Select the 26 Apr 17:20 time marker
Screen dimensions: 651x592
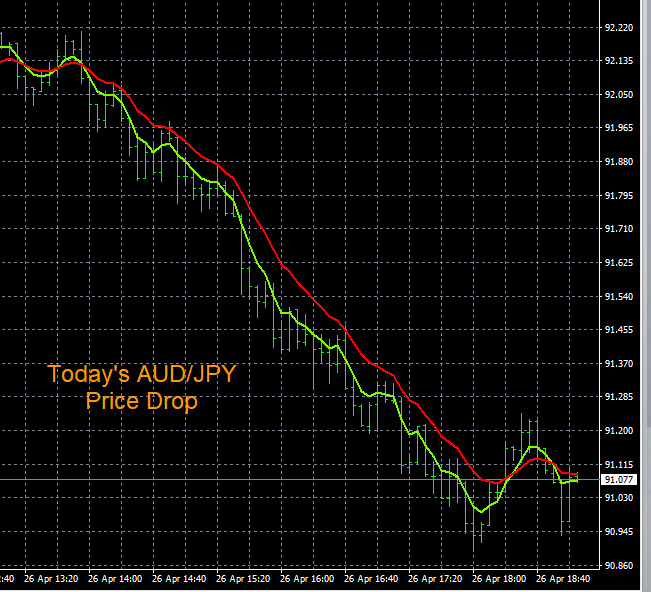click(x=435, y=578)
